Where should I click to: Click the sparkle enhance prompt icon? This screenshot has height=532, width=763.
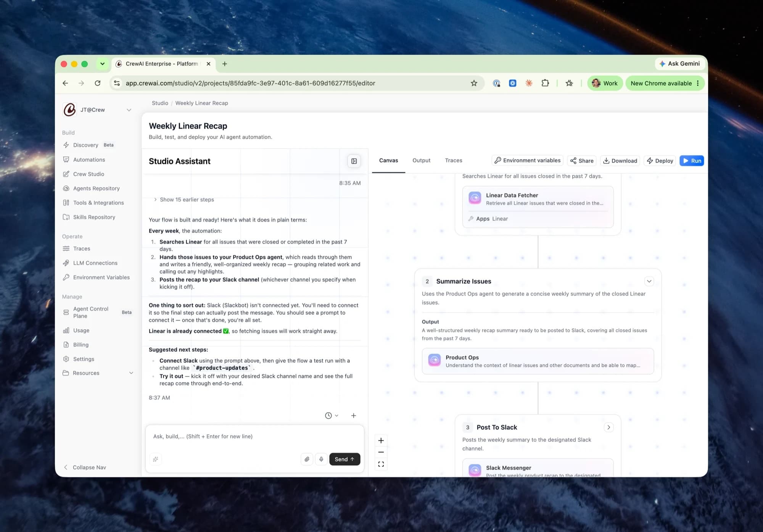(156, 459)
